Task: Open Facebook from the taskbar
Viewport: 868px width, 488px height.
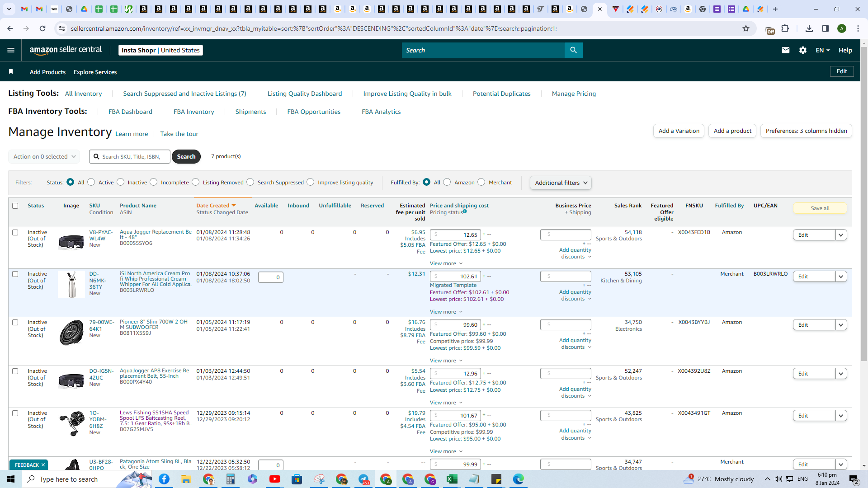Action: point(164,479)
